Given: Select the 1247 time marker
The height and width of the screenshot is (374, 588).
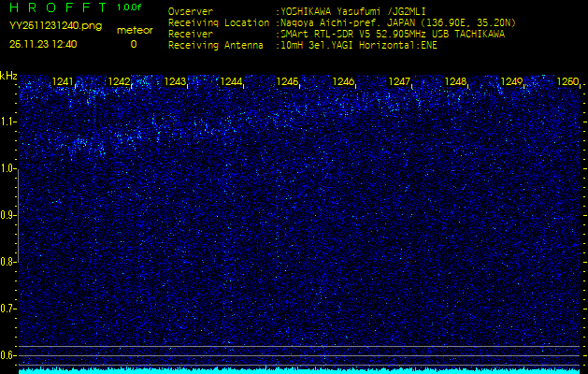Looking at the screenshot, I should pos(399,82).
